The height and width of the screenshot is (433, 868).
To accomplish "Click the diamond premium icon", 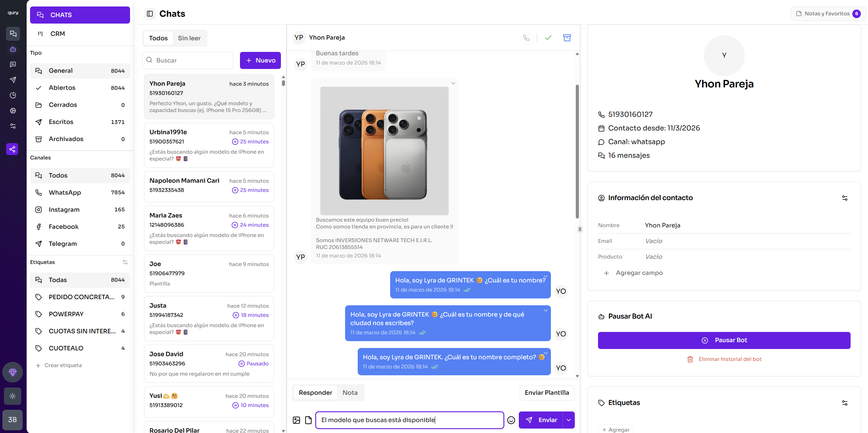I will click(13, 372).
